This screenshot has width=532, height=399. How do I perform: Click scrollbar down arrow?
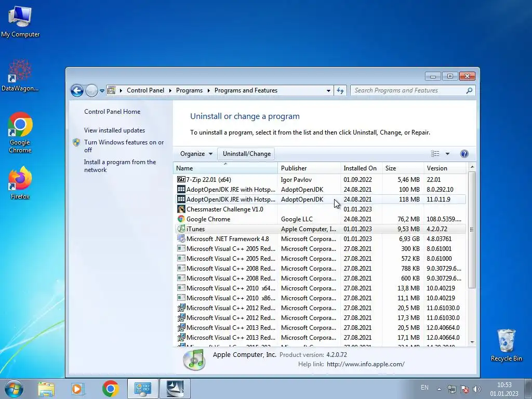pyautogui.click(x=472, y=342)
